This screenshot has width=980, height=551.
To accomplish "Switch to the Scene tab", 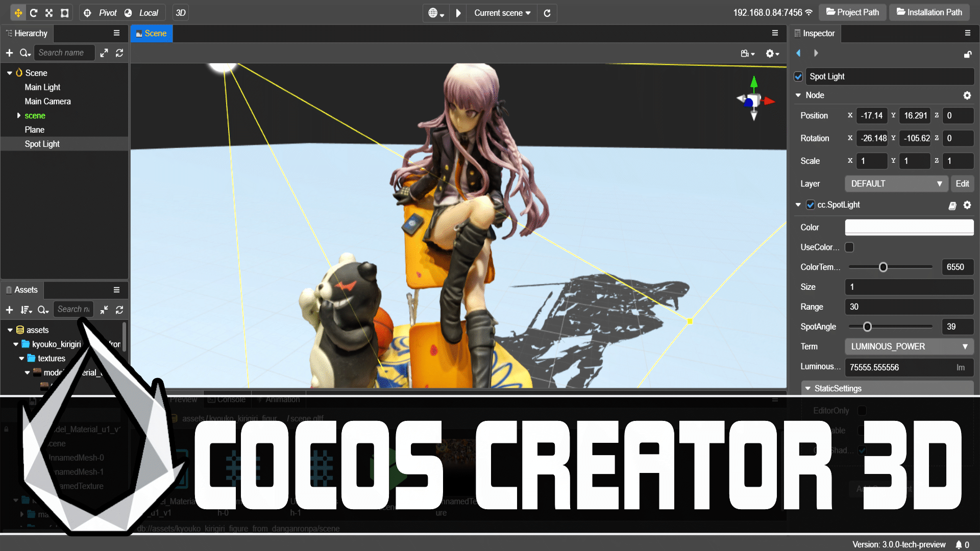I will pos(152,34).
